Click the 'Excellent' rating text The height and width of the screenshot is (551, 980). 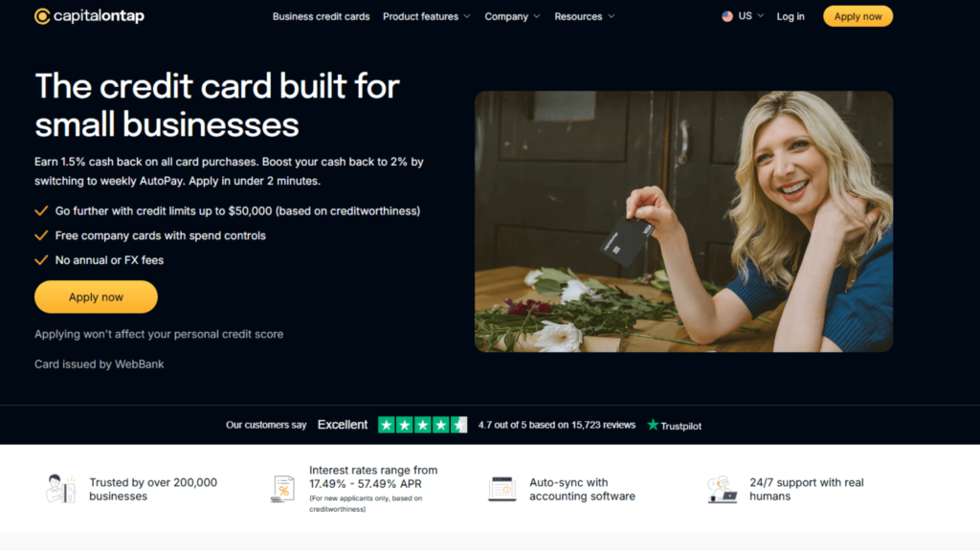click(x=343, y=425)
